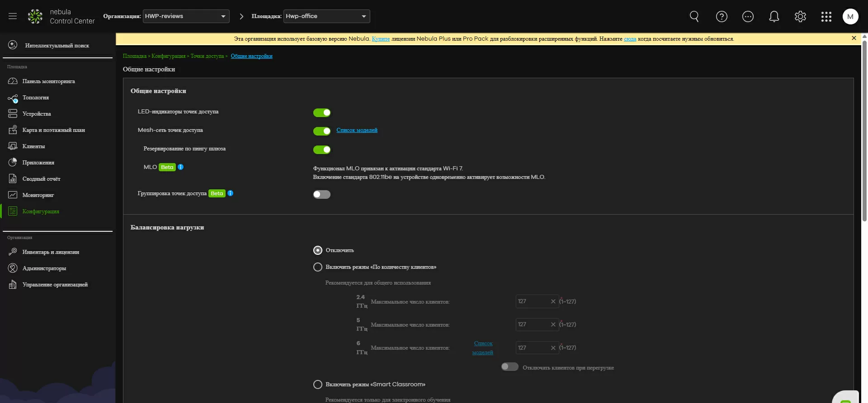This screenshot has height=403, width=868.
Task: Toggle Резервирование по пингу шлюза switch
Action: [x=322, y=150]
